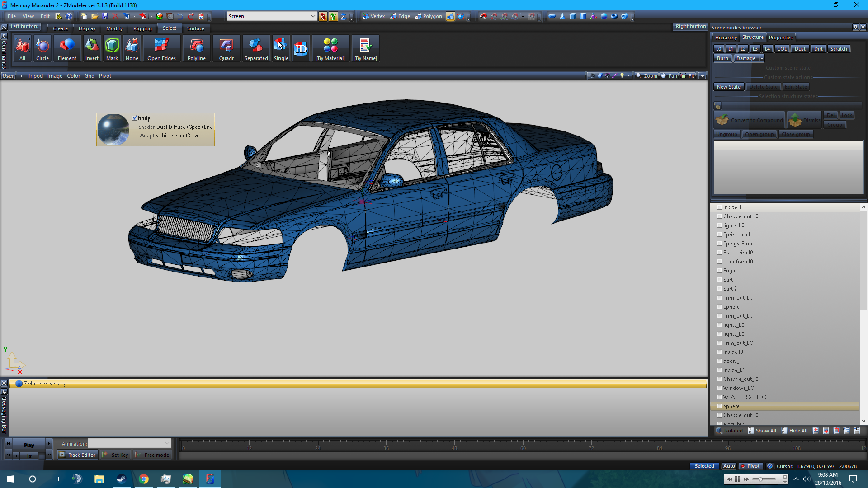868x488 pixels.
Task: Check the Engin node visibility box
Action: [x=719, y=271]
